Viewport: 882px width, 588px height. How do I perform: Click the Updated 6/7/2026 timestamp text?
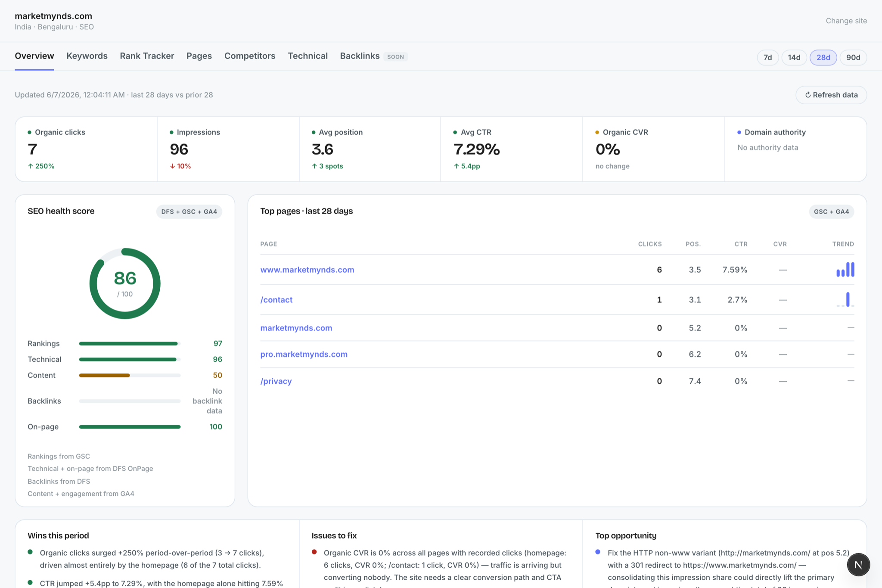(x=114, y=95)
